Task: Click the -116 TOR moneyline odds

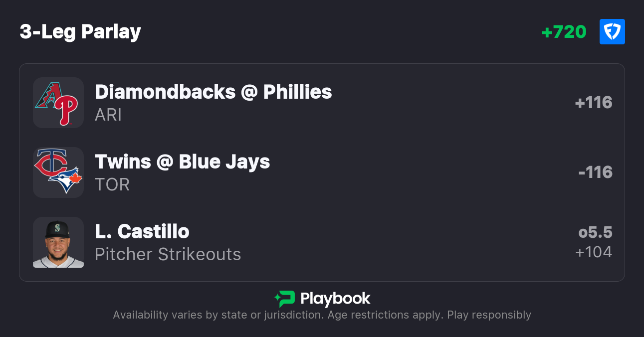Action: (595, 172)
